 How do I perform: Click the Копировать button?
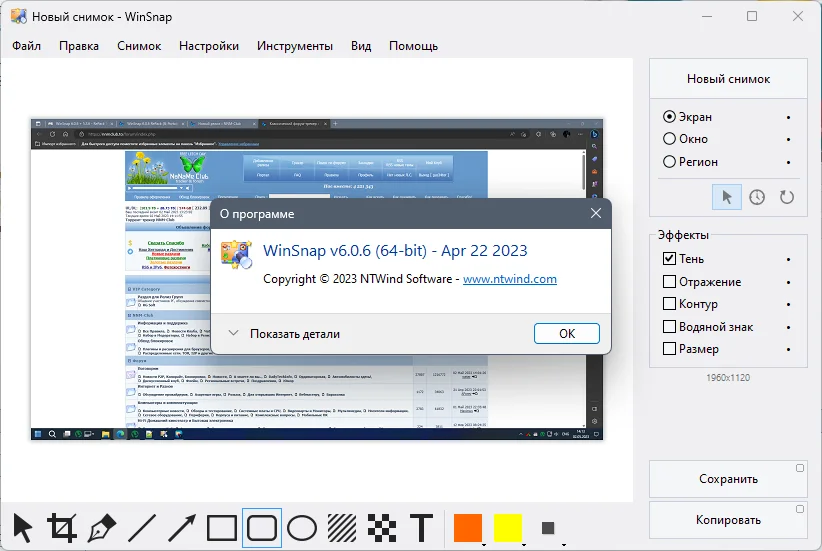point(728,520)
